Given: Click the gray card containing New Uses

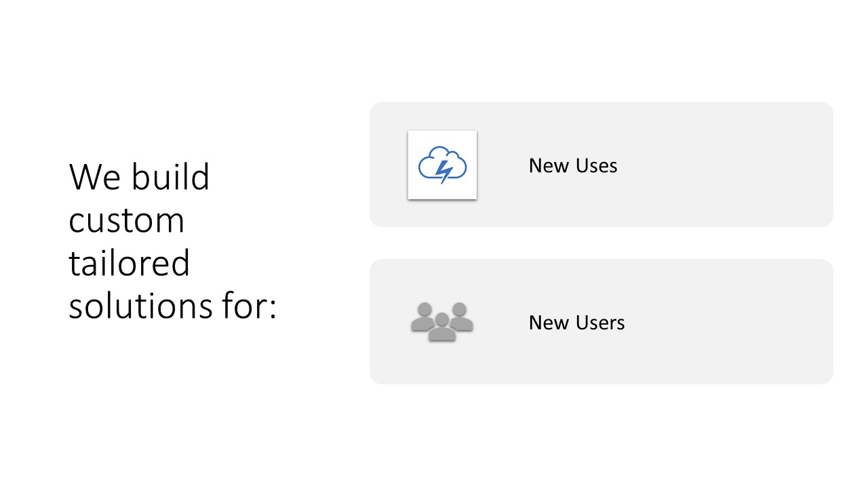Looking at the screenshot, I should 601,164.
